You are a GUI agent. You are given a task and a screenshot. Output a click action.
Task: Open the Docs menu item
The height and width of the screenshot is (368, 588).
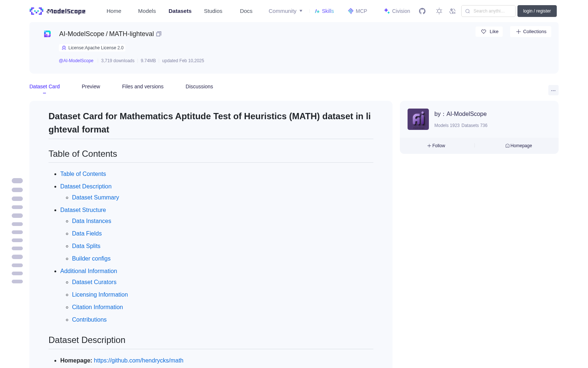[246, 11]
